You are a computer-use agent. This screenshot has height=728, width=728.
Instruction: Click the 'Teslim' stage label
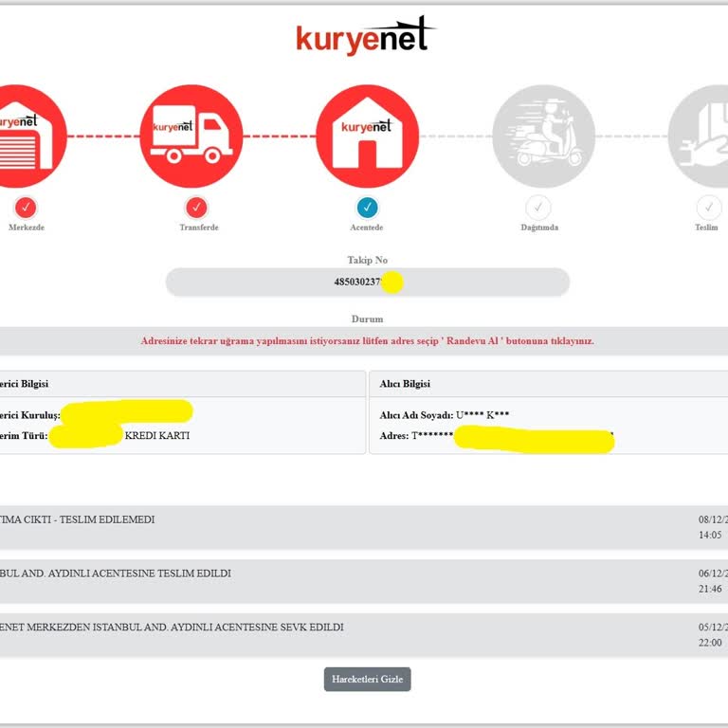706,227
